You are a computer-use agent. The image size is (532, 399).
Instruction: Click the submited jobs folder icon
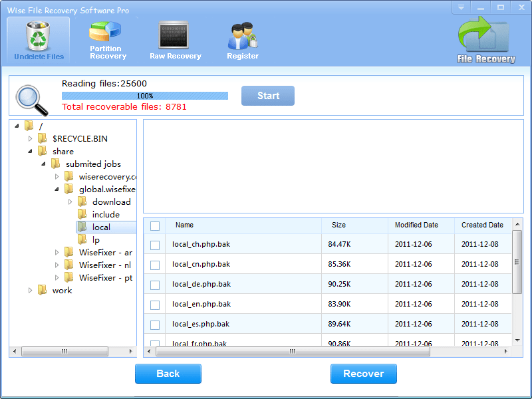(56, 164)
